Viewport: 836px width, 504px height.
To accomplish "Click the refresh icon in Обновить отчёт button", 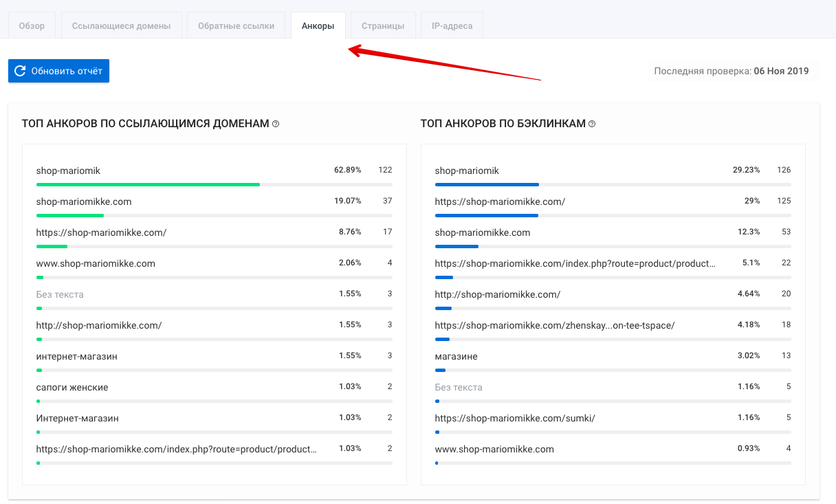I will [x=20, y=71].
